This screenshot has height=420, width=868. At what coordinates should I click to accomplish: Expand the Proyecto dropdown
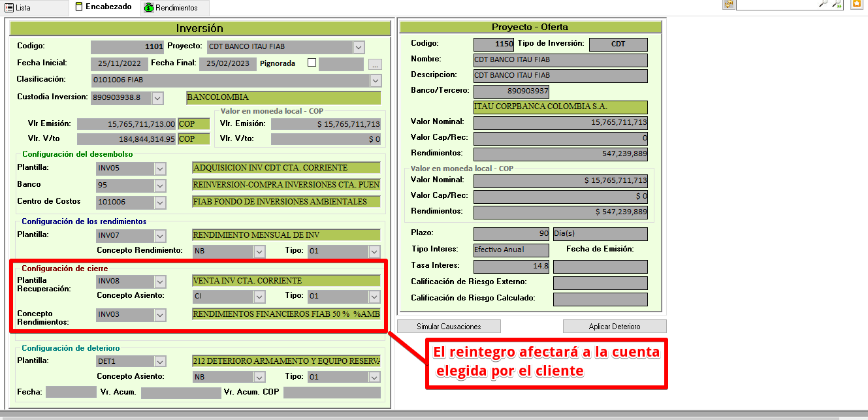[x=359, y=47]
